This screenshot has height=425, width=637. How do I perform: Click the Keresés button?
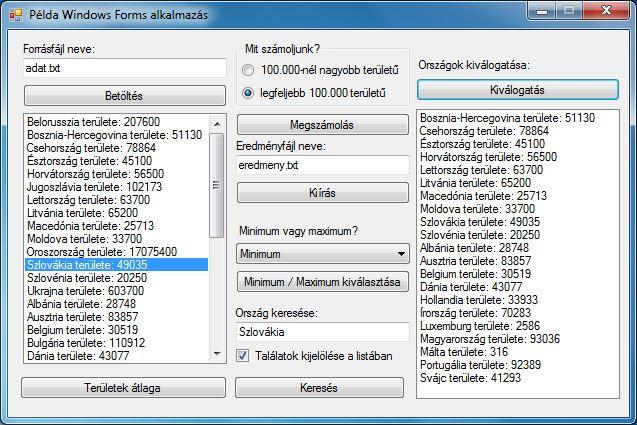click(319, 388)
